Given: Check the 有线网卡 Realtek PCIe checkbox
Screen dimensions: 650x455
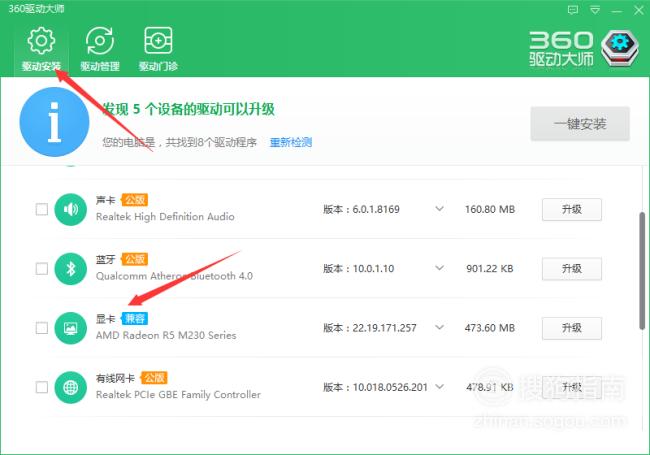Looking at the screenshot, I should coord(42,387).
